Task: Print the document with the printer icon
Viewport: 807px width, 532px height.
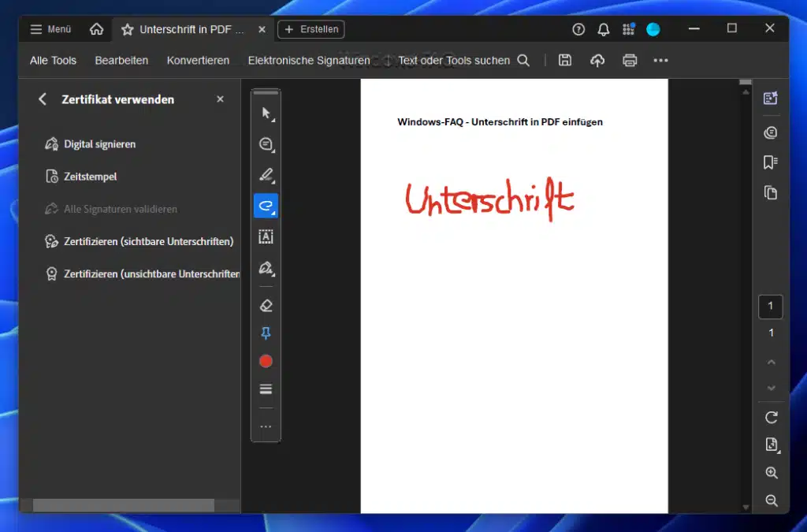Action: tap(630, 60)
